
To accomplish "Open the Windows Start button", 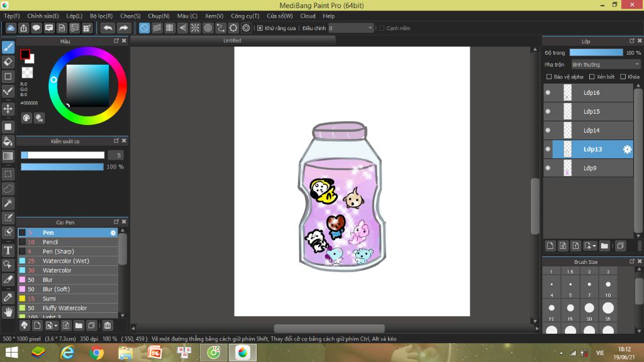I will [11, 353].
